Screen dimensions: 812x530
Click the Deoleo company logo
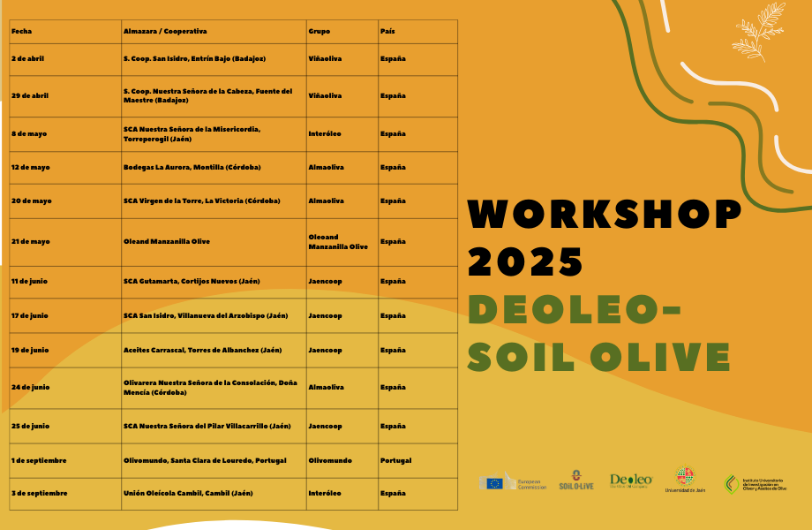pyautogui.click(x=631, y=481)
